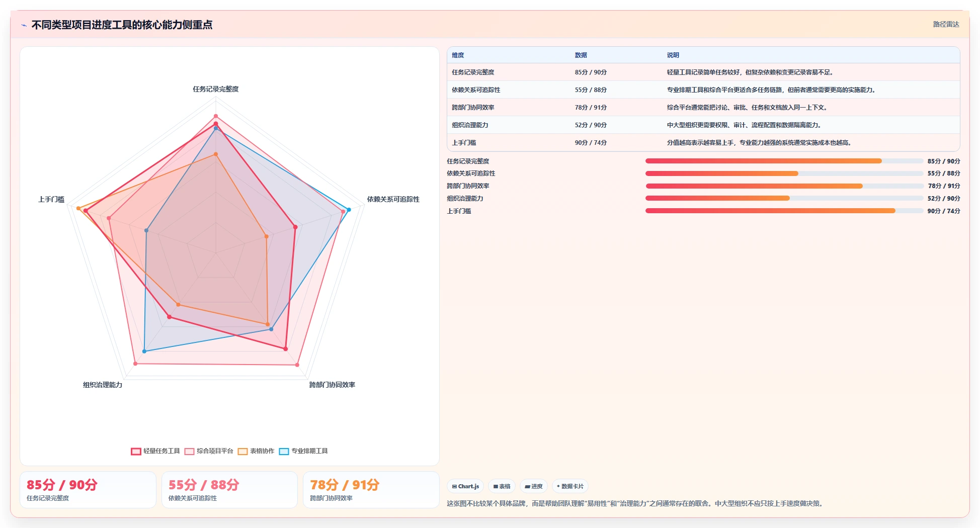Click the Chart.js tag chip
This screenshot has width=980, height=528.
[465, 486]
